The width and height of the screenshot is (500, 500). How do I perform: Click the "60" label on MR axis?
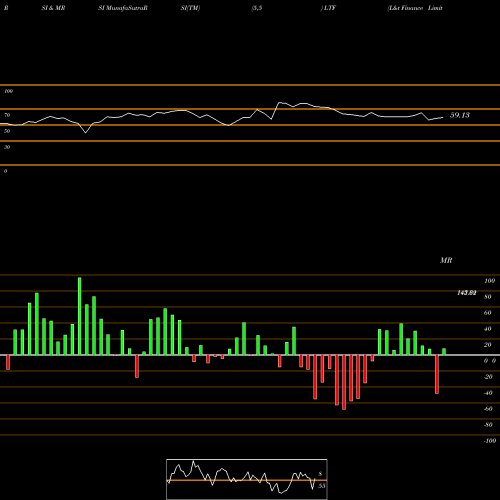488,313
